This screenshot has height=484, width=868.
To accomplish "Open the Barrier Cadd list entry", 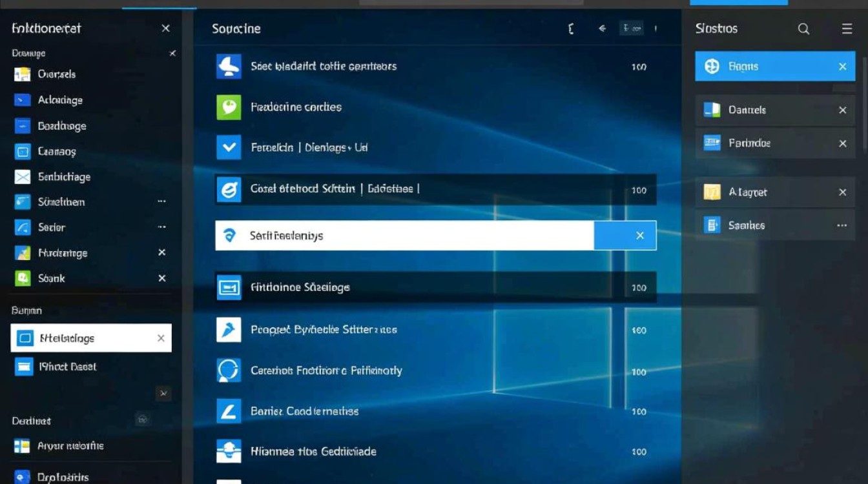I will coord(304,411).
